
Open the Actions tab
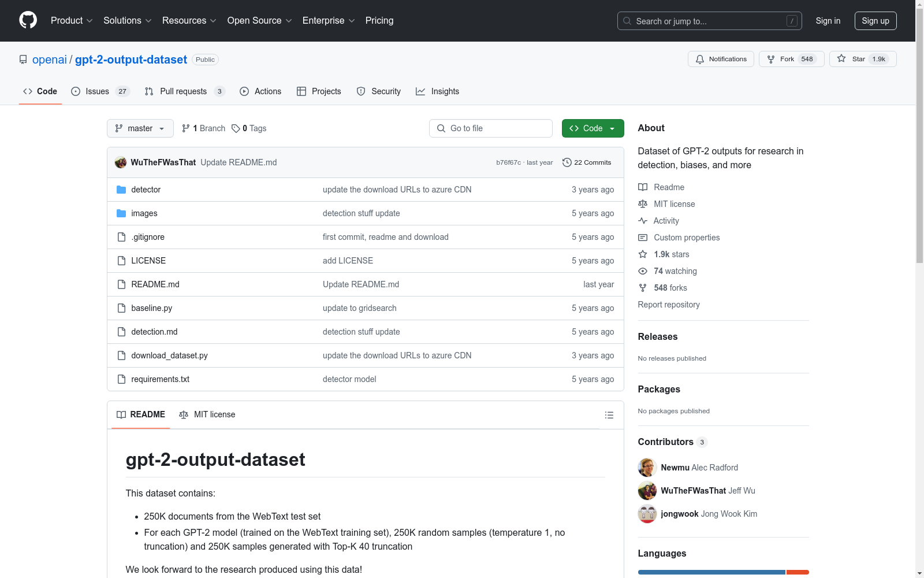[260, 91]
